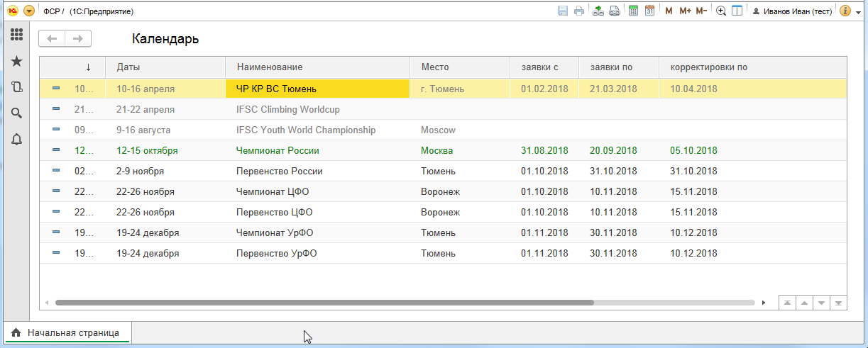The image size is (868, 348).
Task: Click the zoom magnifier toolbar icon
Action: point(721,11)
